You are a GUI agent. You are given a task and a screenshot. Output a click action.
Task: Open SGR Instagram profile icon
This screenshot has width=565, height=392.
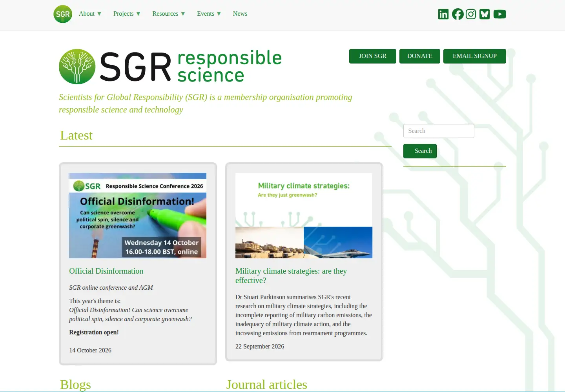click(471, 14)
